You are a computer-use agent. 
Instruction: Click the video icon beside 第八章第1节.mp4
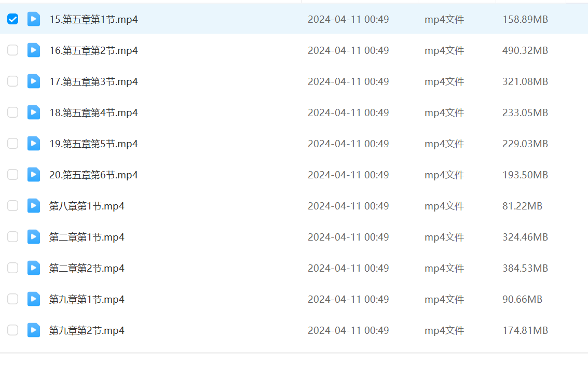pyautogui.click(x=34, y=206)
